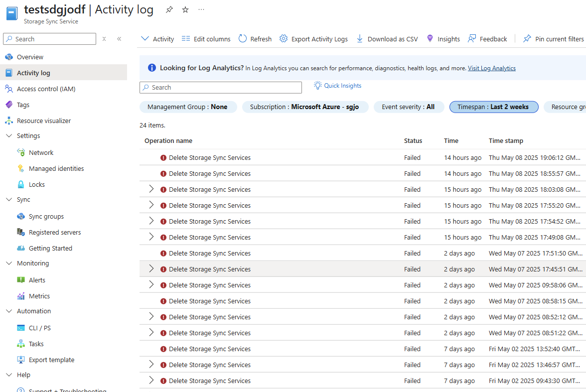Collapse the Automation section in the sidebar

pyautogui.click(x=9, y=311)
